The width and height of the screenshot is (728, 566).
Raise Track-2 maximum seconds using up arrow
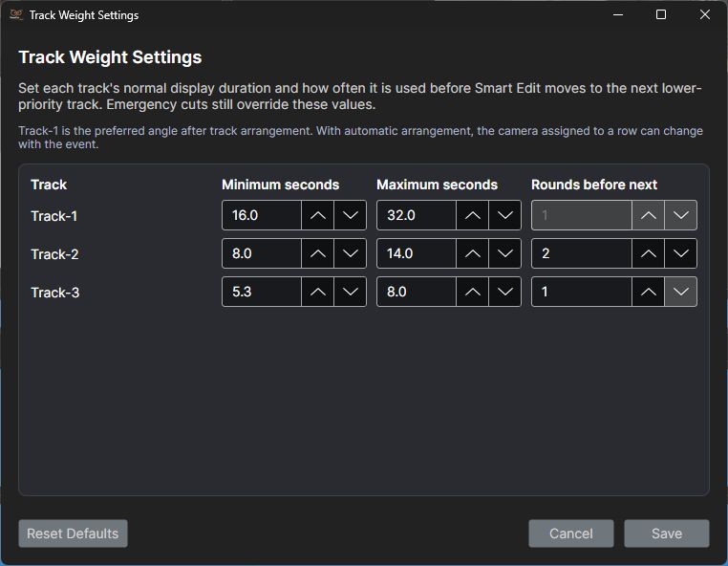click(472, 253)
